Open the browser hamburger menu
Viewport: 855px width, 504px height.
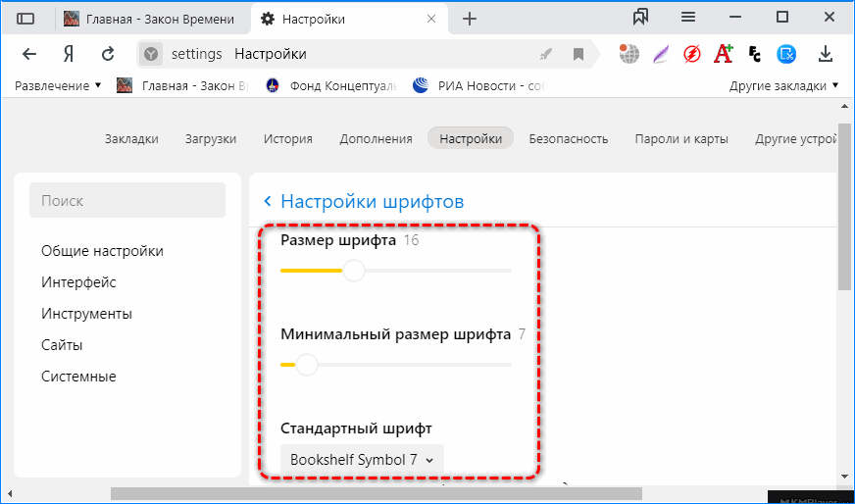[x=688, y=18]
